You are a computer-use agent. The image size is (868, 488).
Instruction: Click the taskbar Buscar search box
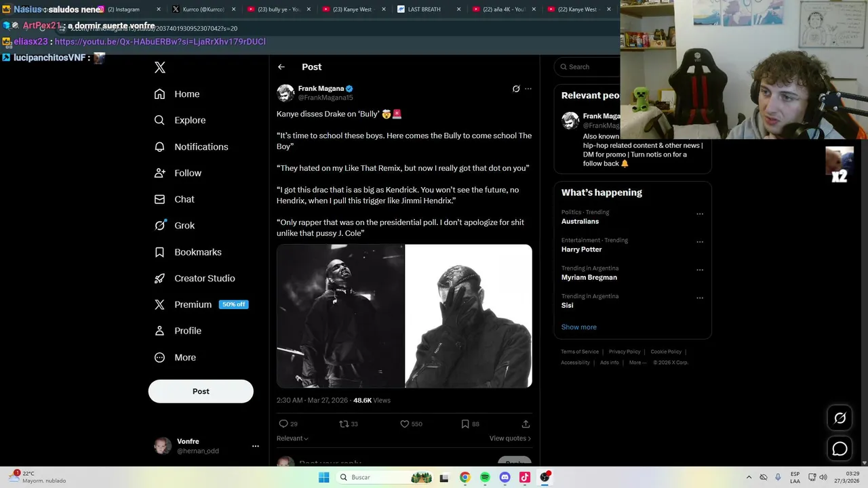pos(384,477)
